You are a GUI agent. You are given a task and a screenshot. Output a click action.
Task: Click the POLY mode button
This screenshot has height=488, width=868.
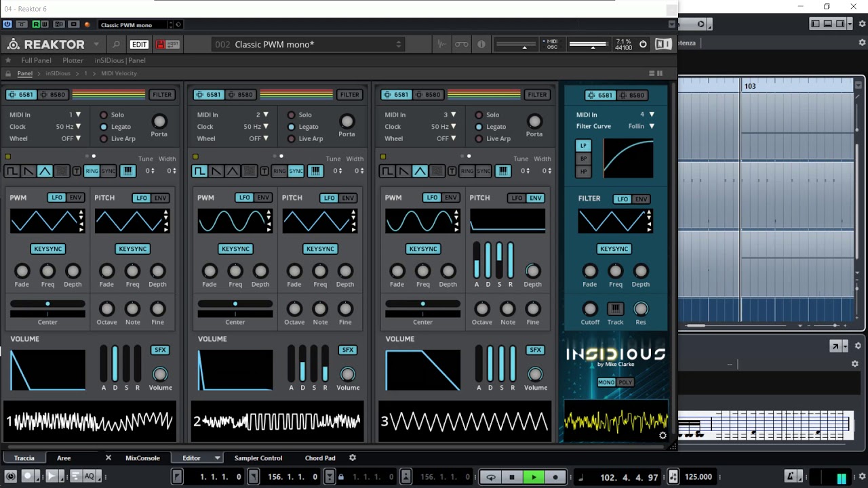coord(625,382)
